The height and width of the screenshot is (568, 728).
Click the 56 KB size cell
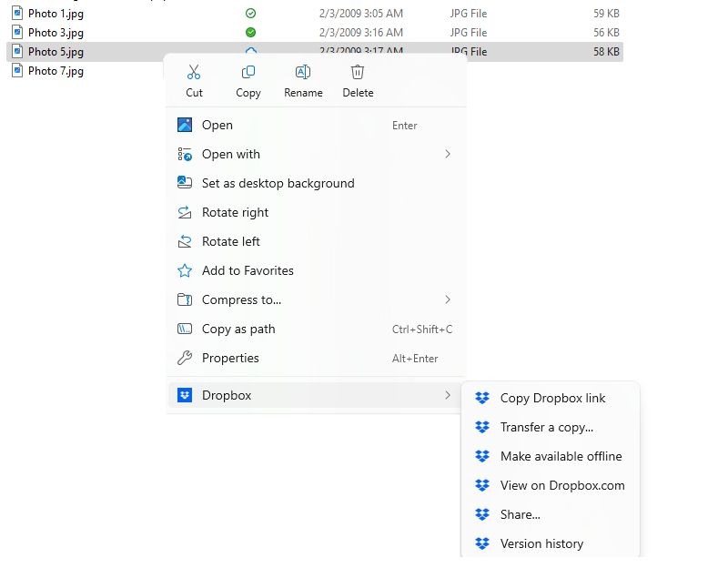[606, 33]
